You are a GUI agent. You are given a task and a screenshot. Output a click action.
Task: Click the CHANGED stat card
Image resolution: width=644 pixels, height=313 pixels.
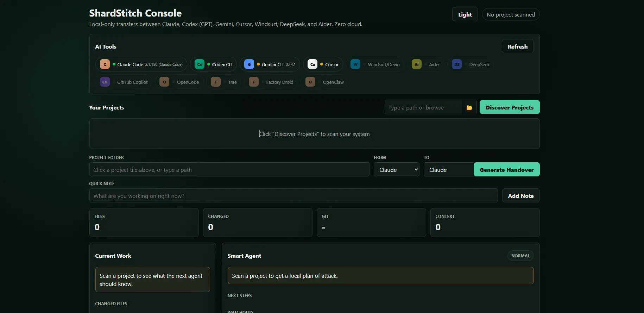point(258,223)
